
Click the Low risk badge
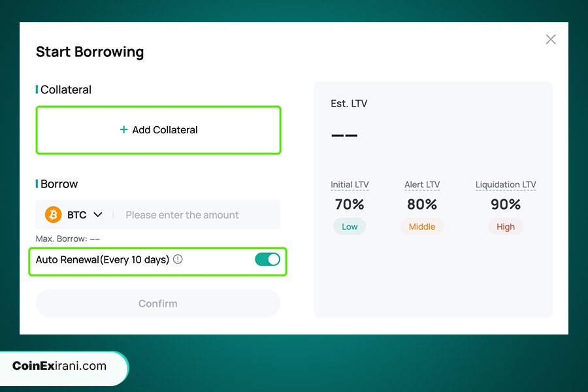click(350, 227)
